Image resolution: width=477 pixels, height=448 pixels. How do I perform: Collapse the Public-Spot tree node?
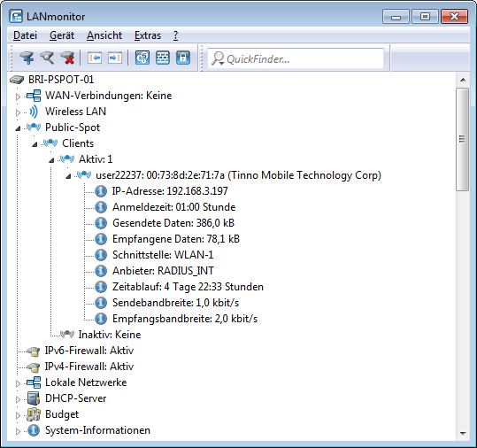pyautogui.click(x=18, y=128)
